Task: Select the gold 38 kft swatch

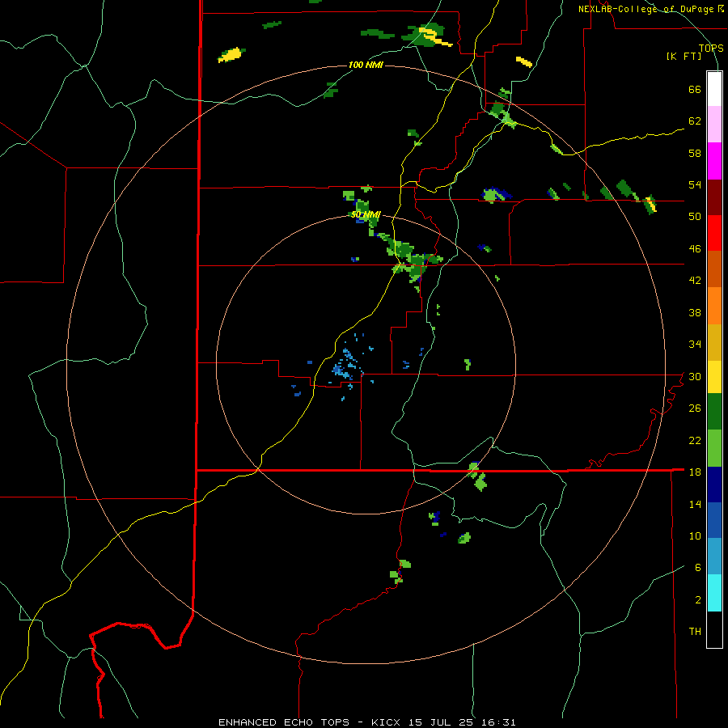Action: 714,342
